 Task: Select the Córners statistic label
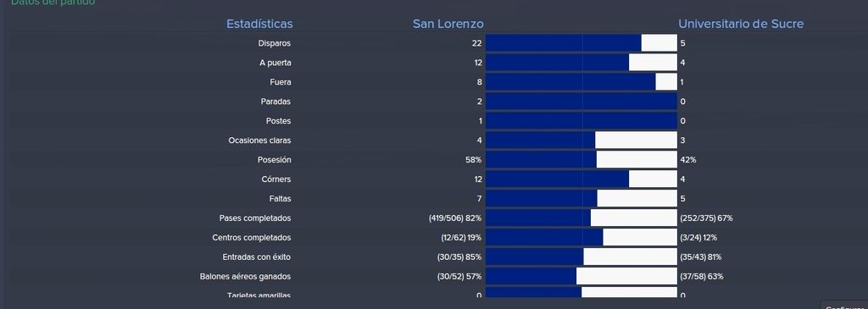[276, 179]
